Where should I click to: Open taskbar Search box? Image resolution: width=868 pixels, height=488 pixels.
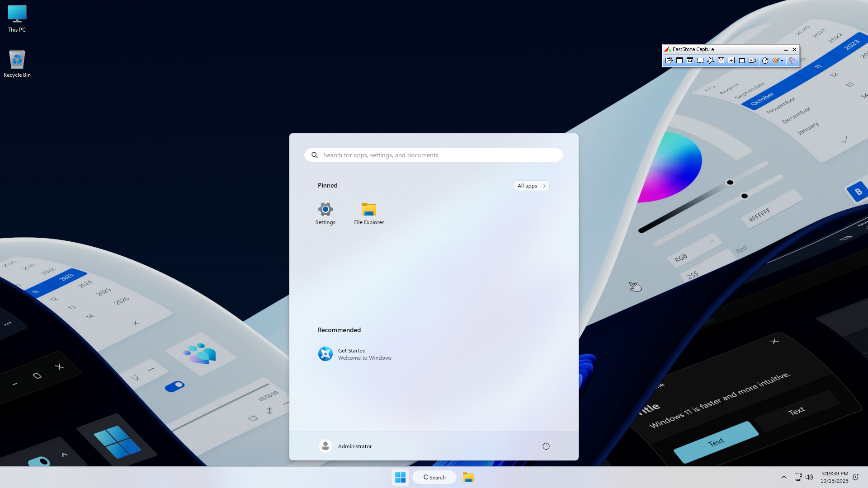coord(434,477)
